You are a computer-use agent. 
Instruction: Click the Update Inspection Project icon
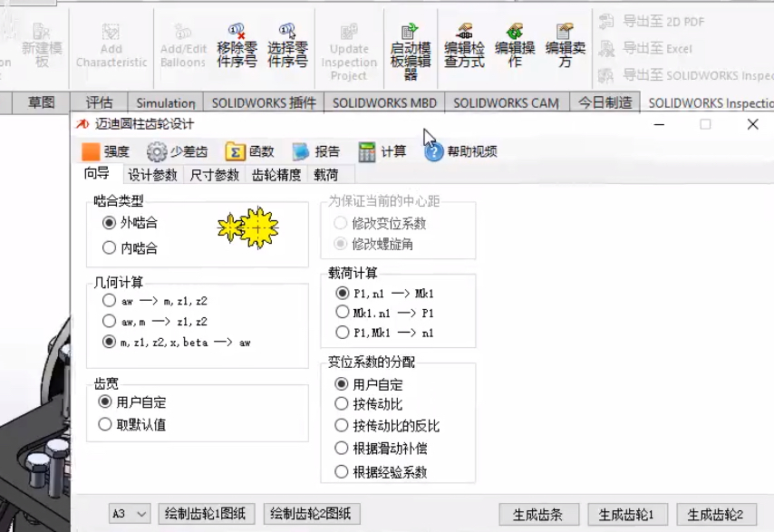(x=349, y=52)
